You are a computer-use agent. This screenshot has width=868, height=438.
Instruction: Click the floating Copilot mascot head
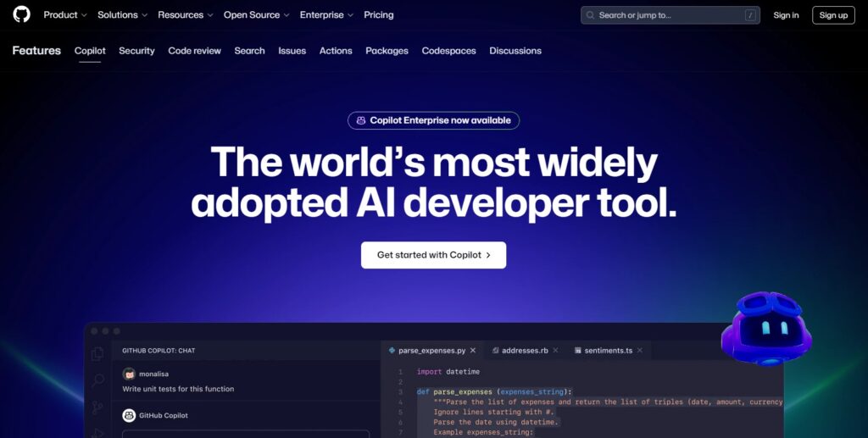coord(766,329)
